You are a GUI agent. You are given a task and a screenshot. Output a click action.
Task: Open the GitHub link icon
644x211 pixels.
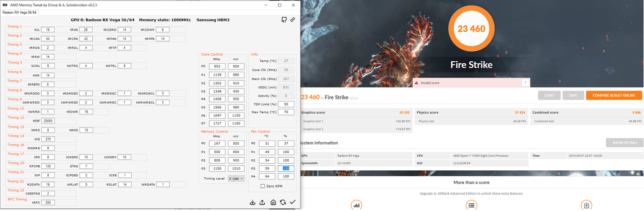284,20
